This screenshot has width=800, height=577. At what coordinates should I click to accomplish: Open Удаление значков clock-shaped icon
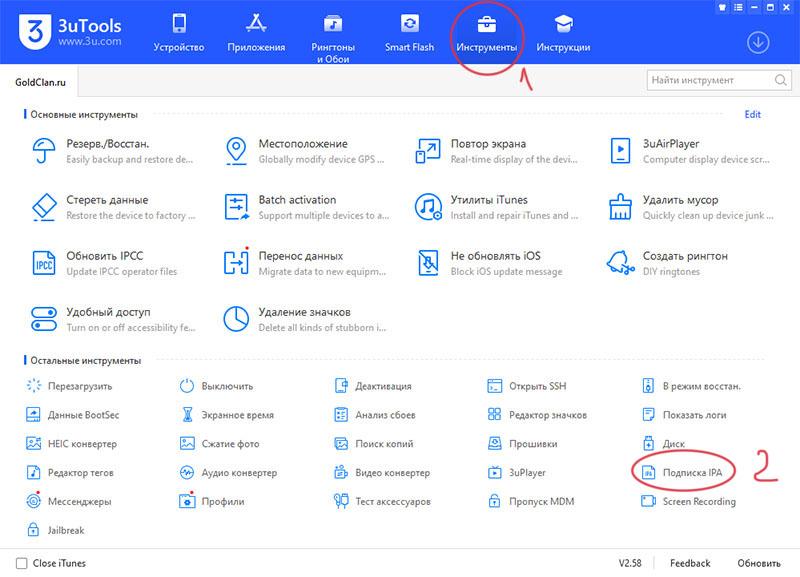click(236, 319)
